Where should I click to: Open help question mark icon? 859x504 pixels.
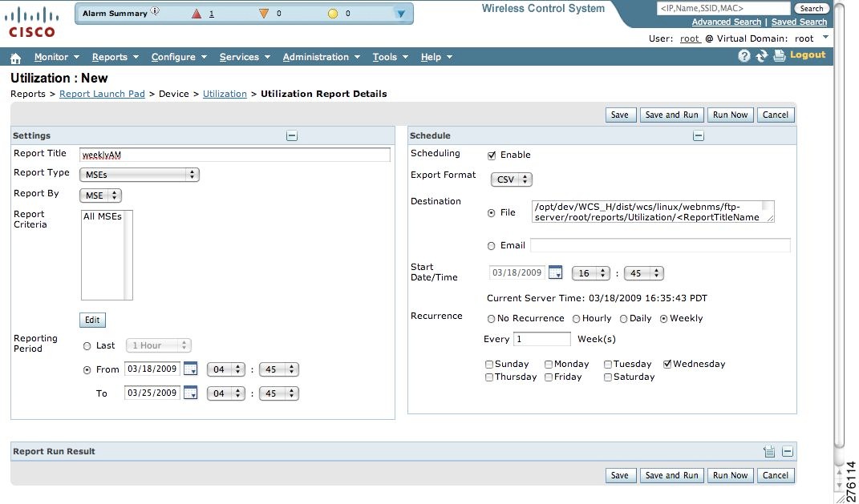coord(744,56)
